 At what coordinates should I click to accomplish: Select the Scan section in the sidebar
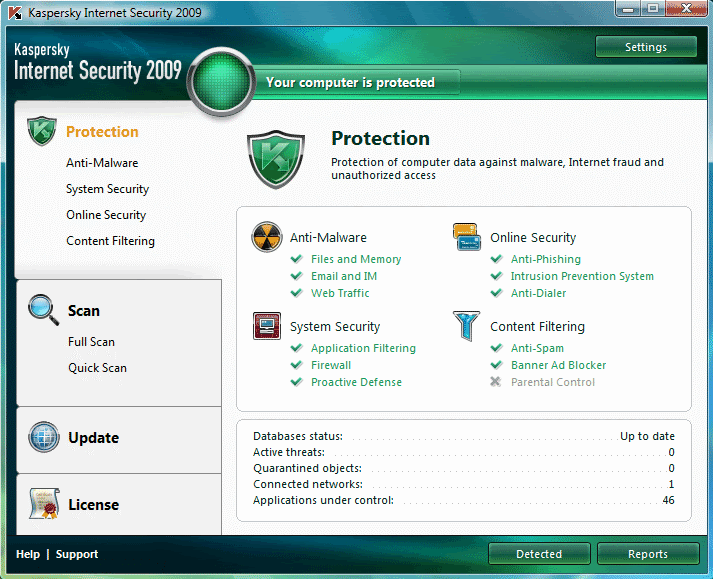[x=84, y=311]
